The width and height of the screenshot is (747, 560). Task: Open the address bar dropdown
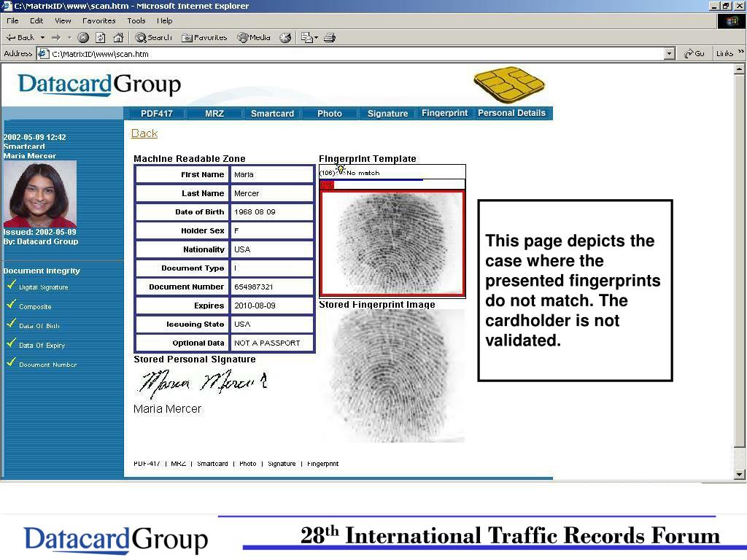click(670, 54)
